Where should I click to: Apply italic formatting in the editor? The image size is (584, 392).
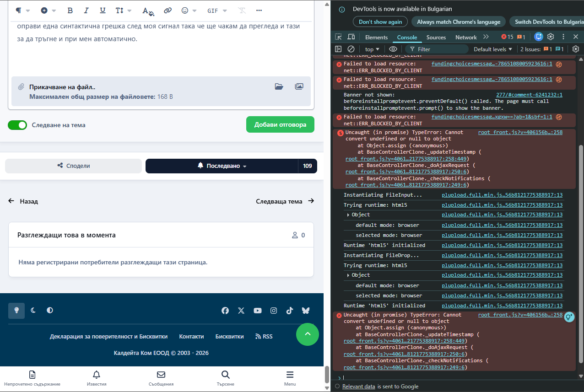pos(86,11)
